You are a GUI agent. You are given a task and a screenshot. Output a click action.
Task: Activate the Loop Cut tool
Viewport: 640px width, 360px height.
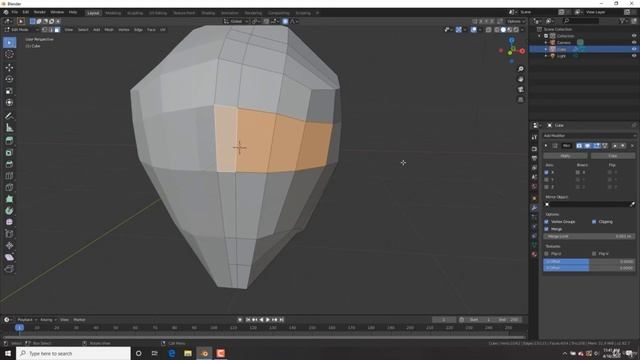coord(9,176)
